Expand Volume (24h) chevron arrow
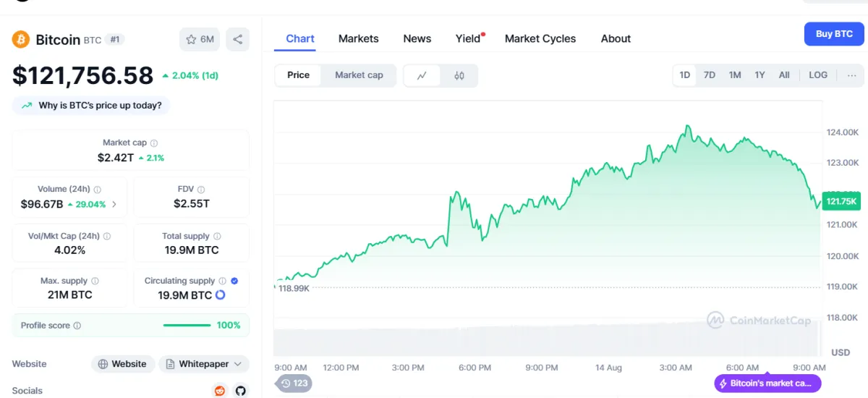The width and height of the screenshot is (868, 398). 114,205
